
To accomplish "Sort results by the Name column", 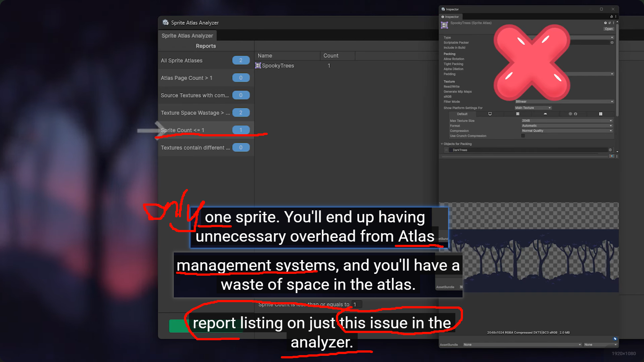I will pos(287,55).
